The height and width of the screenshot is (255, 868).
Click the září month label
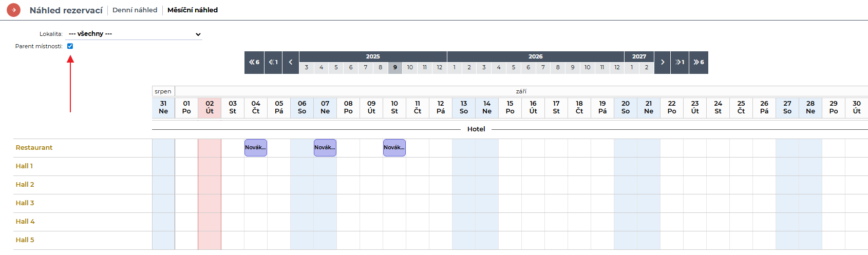(521, 91)
